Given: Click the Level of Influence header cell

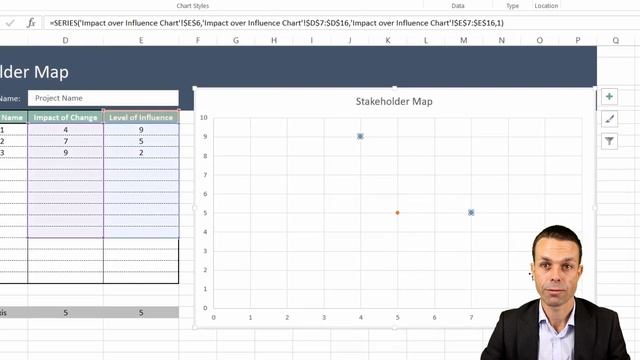Looking at the screenshot, I should point(141,118).
